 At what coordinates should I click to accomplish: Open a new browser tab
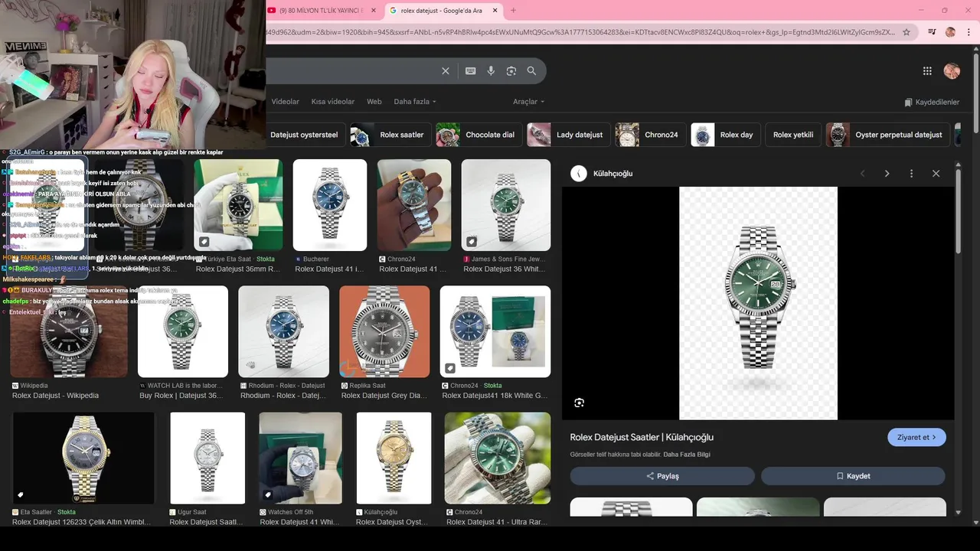pos(513,11)
